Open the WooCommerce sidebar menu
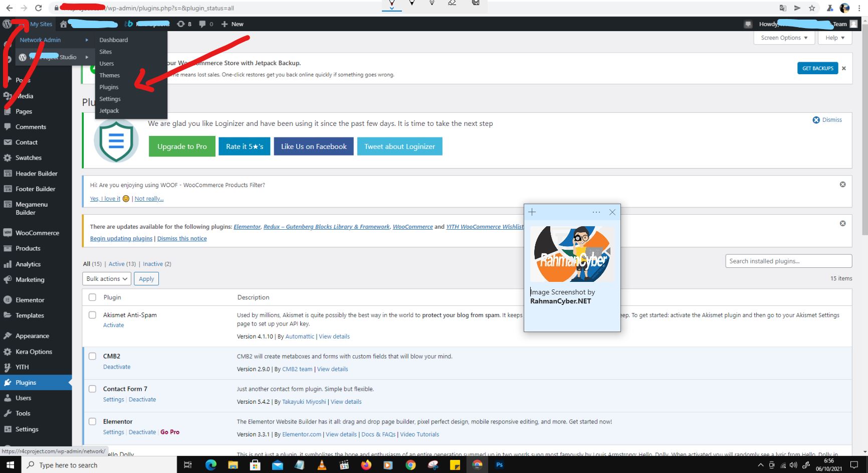 [37, 232]
